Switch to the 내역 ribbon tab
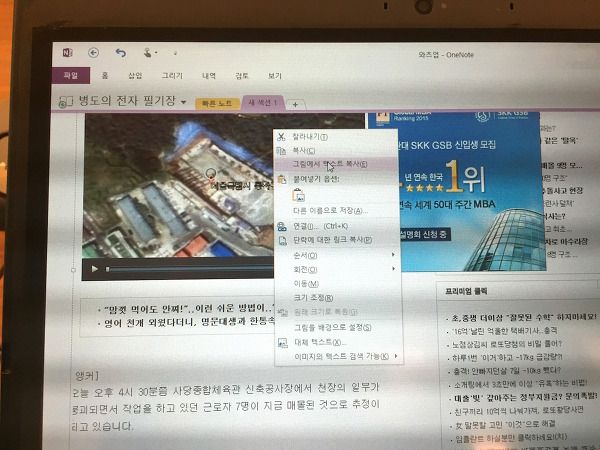Image resolution: width=600 pixels, height=450 pixels. point(209,76)
